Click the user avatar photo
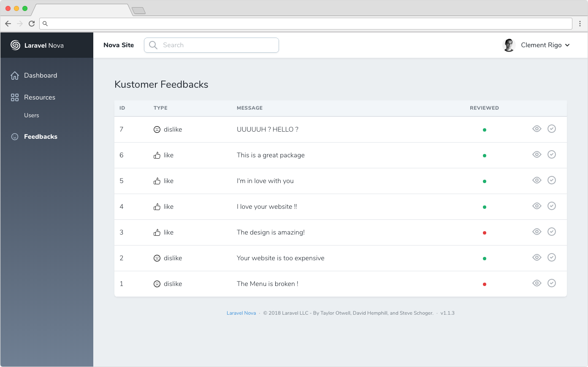Screen dimensions: 588x367 509,45
